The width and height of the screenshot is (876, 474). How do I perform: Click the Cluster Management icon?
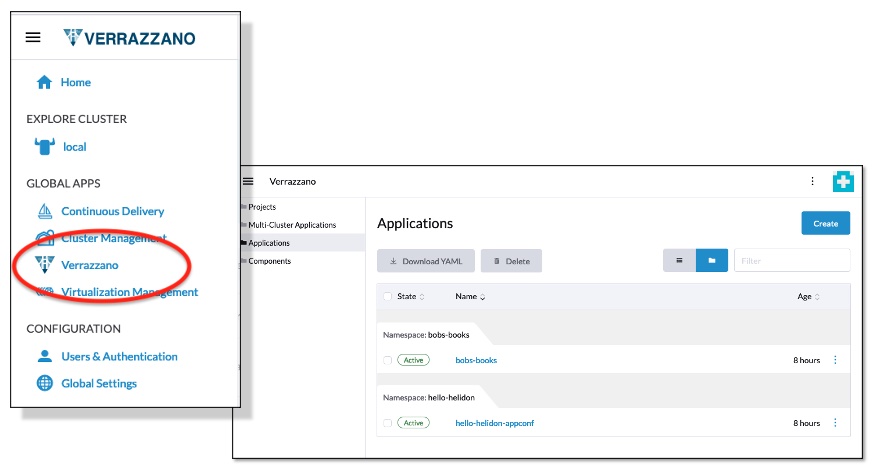(x=45, y=238)
